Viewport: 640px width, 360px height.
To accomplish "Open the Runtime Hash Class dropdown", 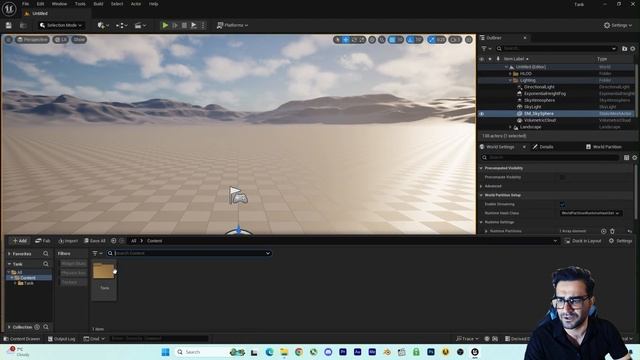I will point(591,213).
